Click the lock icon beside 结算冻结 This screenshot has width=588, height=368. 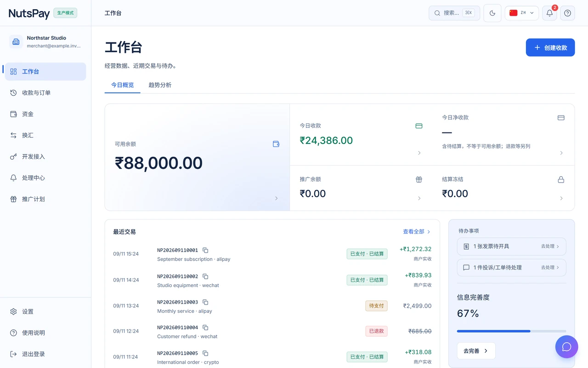(561, 179)
